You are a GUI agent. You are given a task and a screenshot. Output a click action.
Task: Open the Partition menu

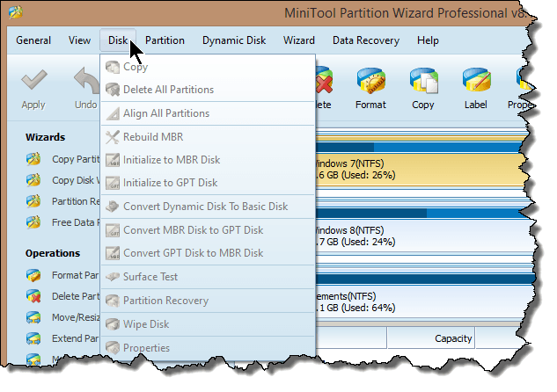165,40
